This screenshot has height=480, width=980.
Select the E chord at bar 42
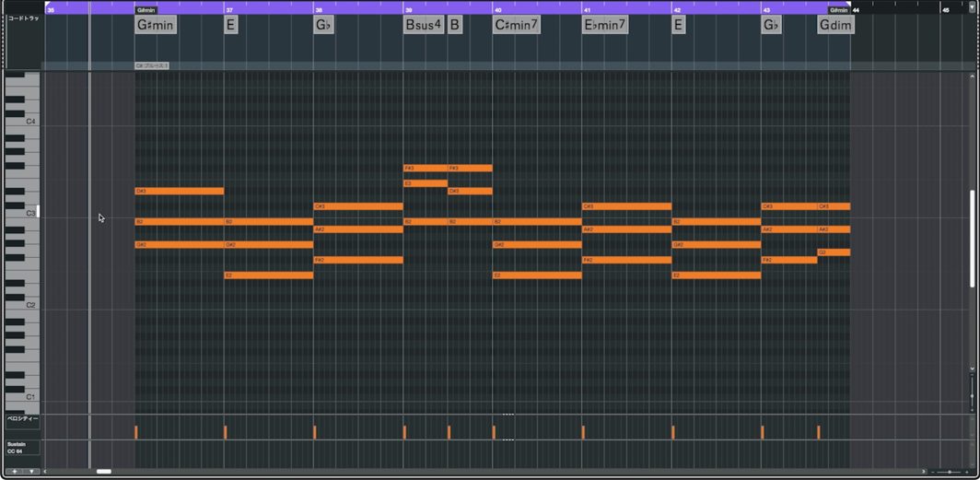pyautogui.click(x=679, y=26)
